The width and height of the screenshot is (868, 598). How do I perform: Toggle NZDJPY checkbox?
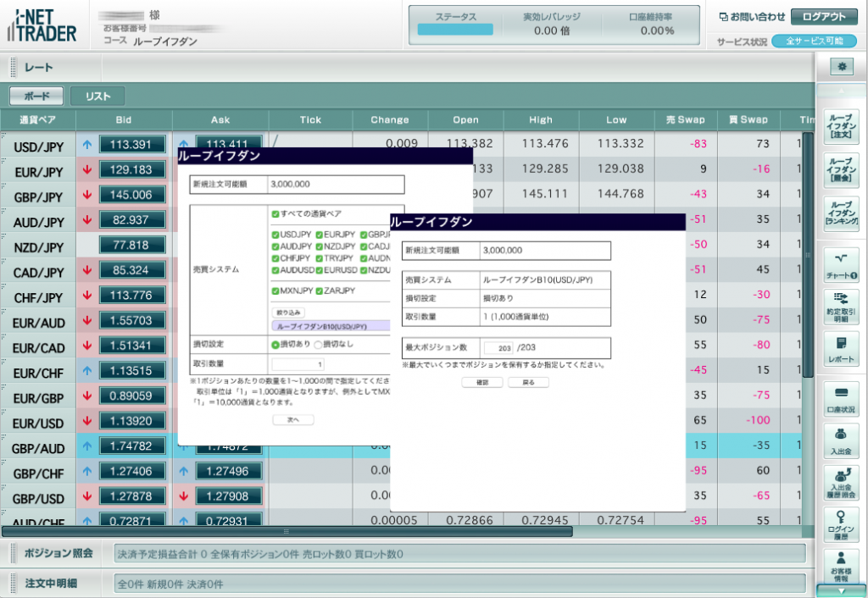320,246
